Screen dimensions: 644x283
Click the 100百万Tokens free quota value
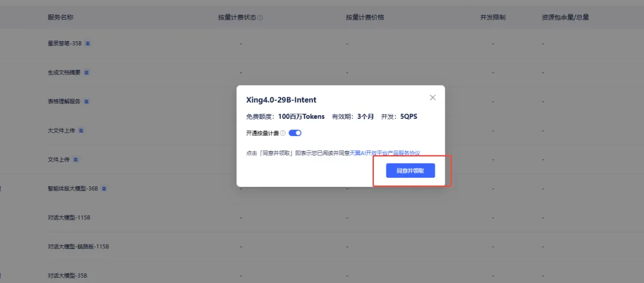click(301, 116)
